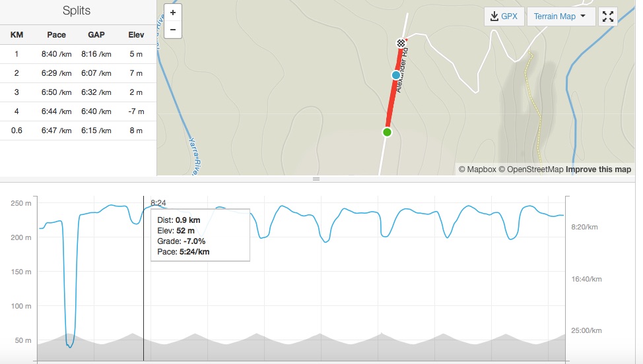Zoom out of the map with minus

(173, 30)
